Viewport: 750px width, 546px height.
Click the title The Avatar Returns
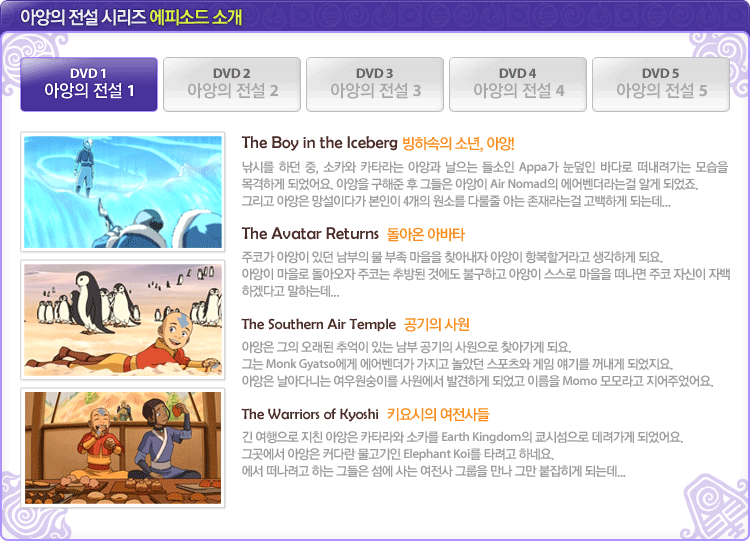tap(310, 233)
